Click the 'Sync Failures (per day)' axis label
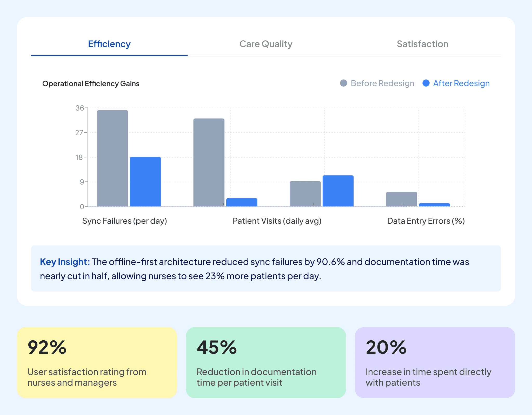532x415 pixels. pyautogui.click(x=125, y=221)
